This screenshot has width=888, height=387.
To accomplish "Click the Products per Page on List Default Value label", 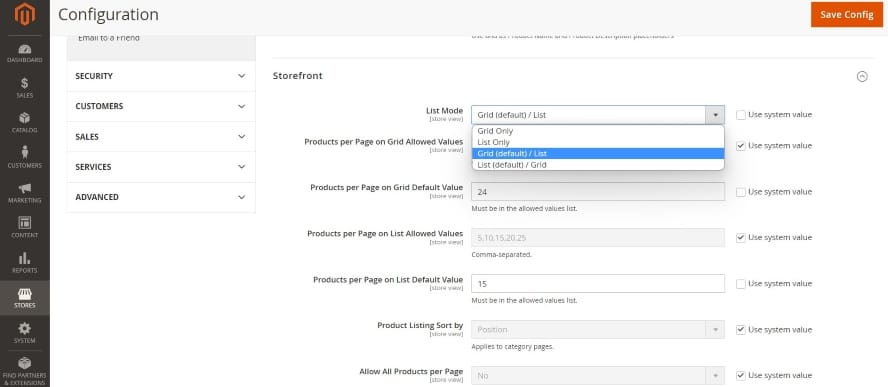I will click(x=388, y=280).
